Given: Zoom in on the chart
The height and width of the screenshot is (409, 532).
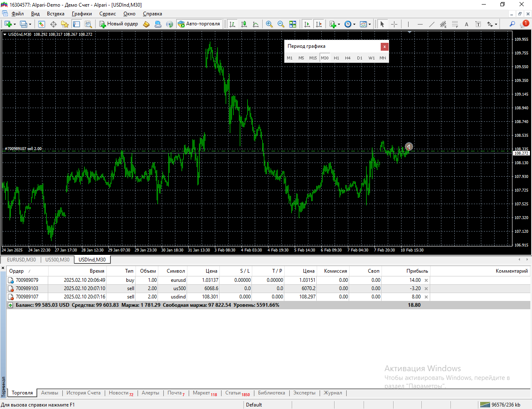Looking at the screenshot, I should click(269, 24).
